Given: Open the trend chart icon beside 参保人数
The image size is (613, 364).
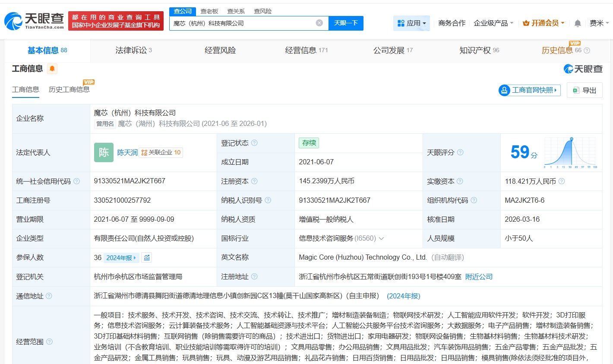Looking at the screenshot, I should click(x=147, y=257).
